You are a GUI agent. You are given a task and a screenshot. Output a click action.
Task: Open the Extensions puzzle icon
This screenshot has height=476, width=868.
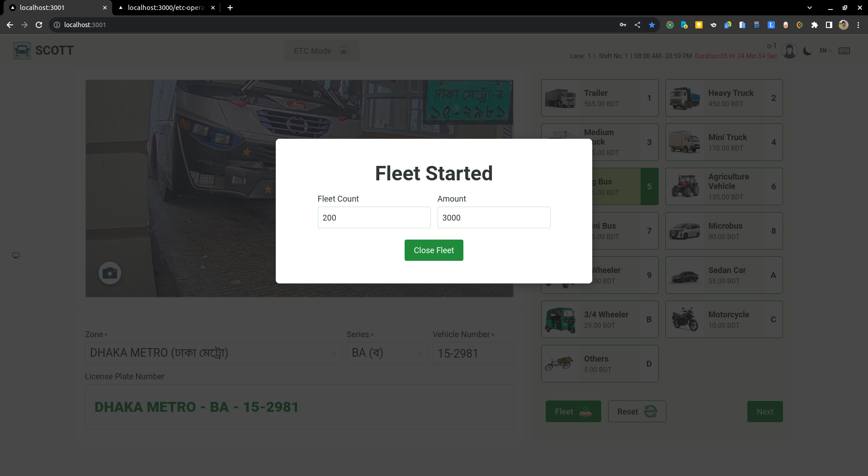tap(815, 25)
